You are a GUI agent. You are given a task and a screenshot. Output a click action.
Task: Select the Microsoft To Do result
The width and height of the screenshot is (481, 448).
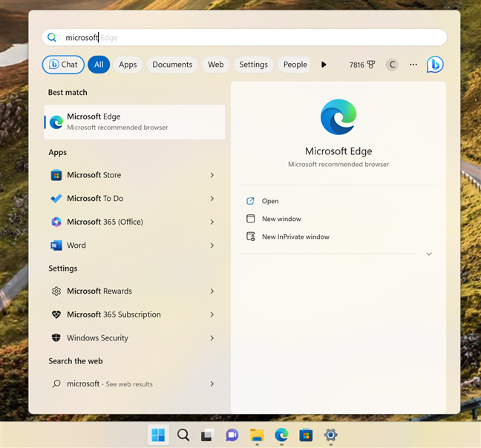tap(133, 199)
